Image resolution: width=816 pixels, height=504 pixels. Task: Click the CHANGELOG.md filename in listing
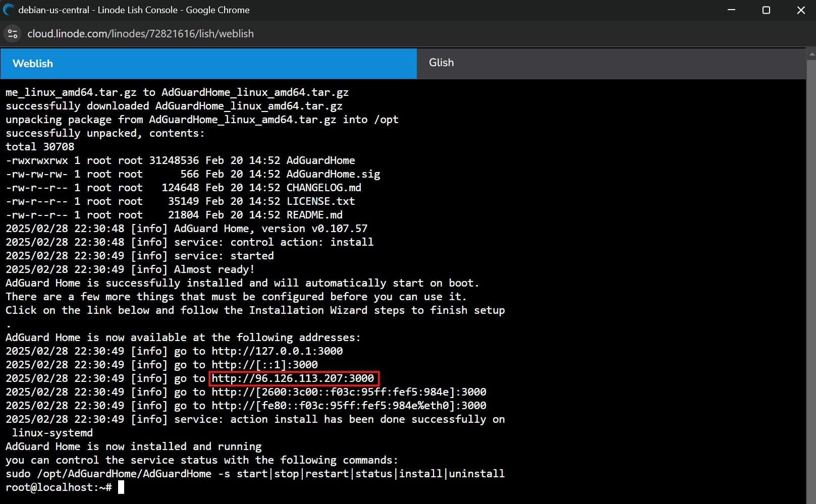point(323,188)
